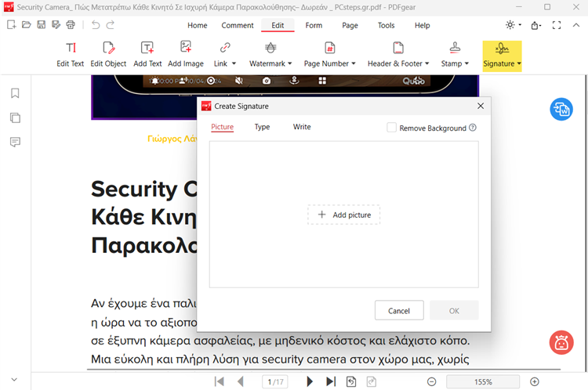This screenshot has height=390, width=588.
Task: Click the New document icon
Action: 11,25
